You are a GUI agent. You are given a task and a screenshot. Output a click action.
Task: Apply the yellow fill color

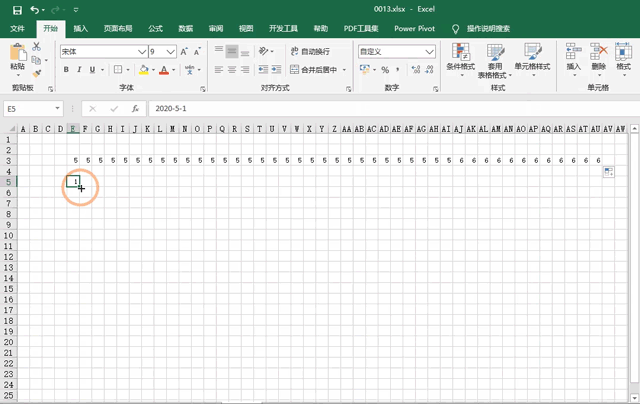(144, 70)
